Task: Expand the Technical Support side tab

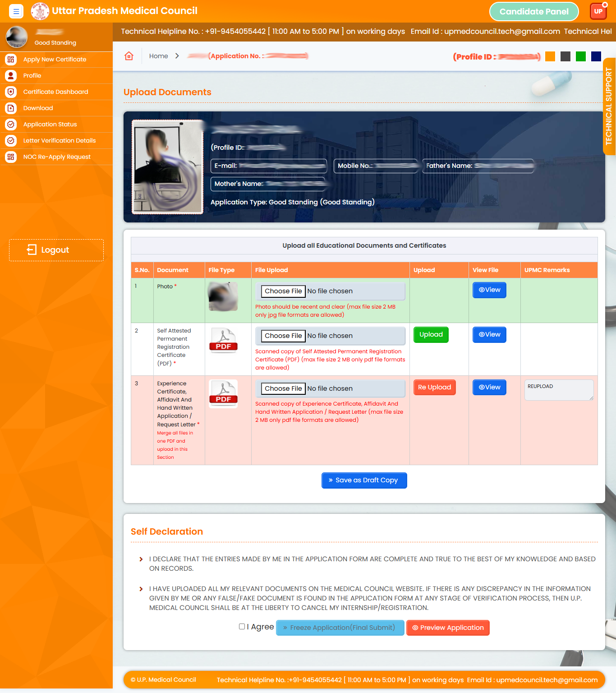Action: tap(609, 106)
